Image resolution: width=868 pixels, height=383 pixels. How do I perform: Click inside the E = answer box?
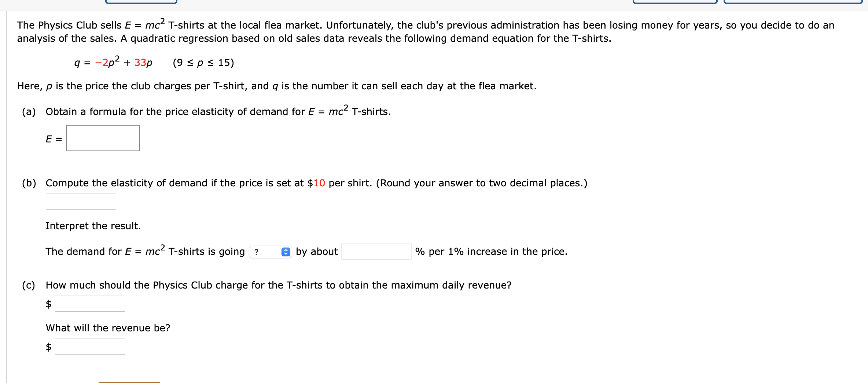coord(103,138)
